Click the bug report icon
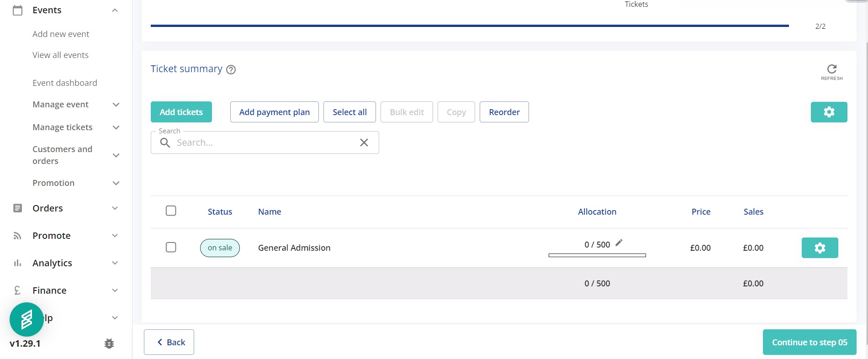 point(109,343)
